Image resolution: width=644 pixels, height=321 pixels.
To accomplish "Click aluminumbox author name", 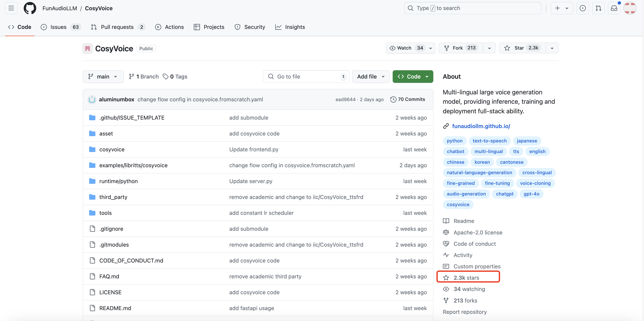I will [x=117, y=100].
